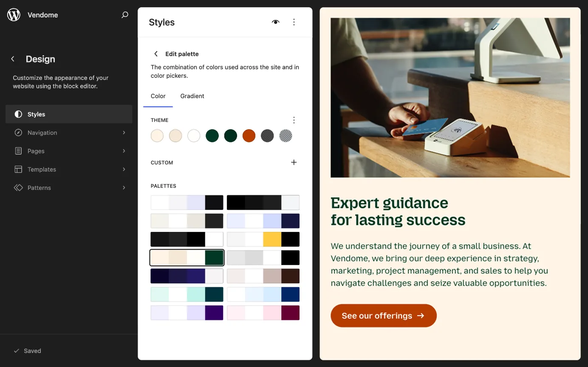Add a custom color with the plus icon
This screenshot has width=588, height=367.
click(x=294, y=162)
